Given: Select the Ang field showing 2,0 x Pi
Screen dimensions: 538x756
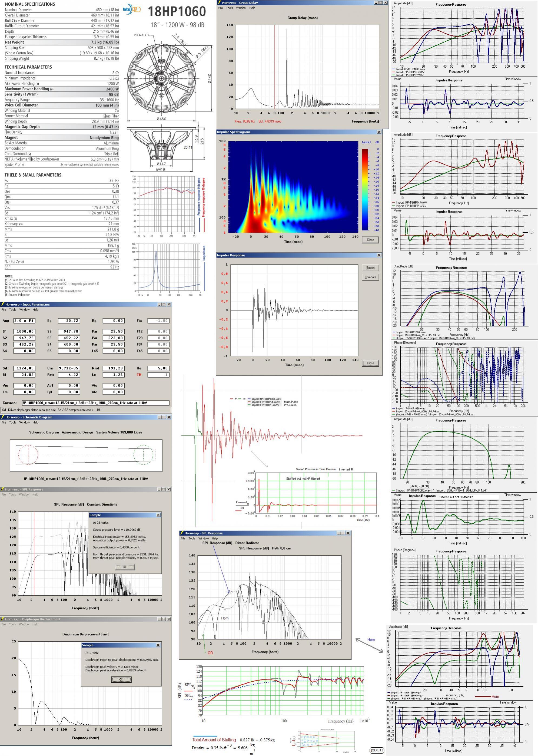Looking at the screenshot, I should [x=24, y=321].
